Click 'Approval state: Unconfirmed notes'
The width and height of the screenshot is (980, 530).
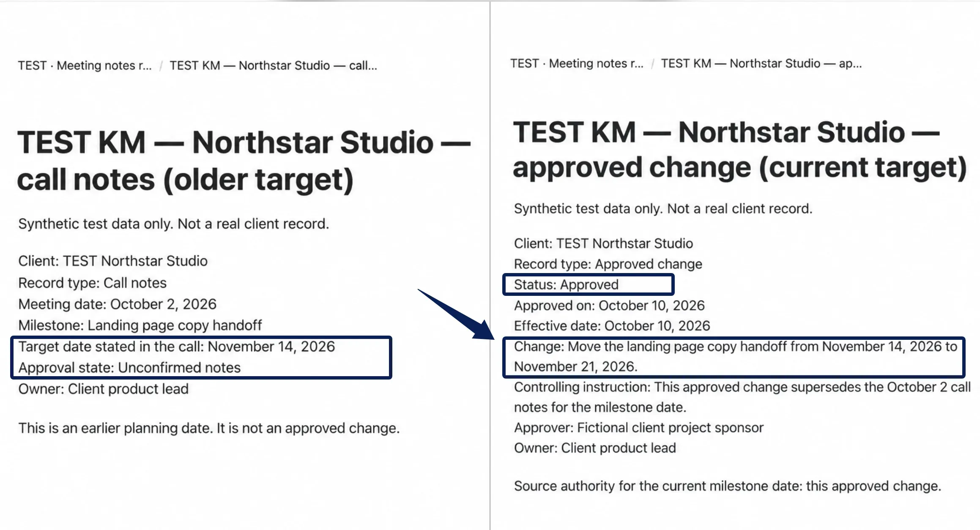click(x=129, y=368)
